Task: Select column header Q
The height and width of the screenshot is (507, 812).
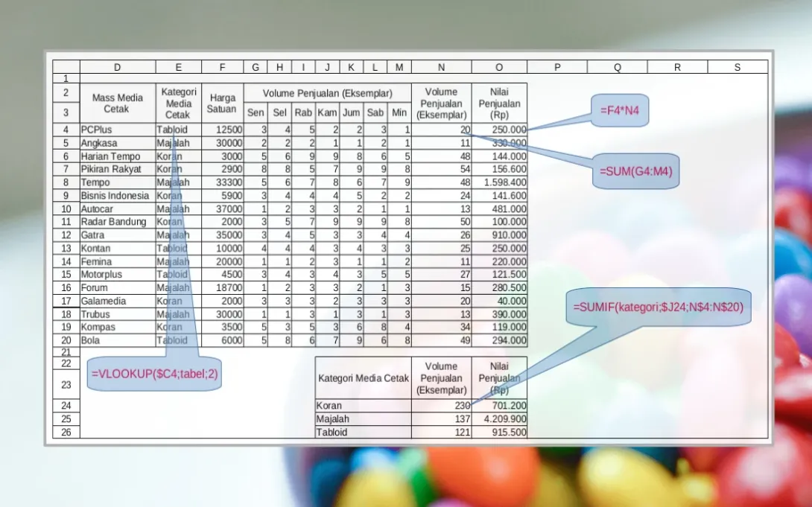Action: pyautogui.click(x=618, y=67)
